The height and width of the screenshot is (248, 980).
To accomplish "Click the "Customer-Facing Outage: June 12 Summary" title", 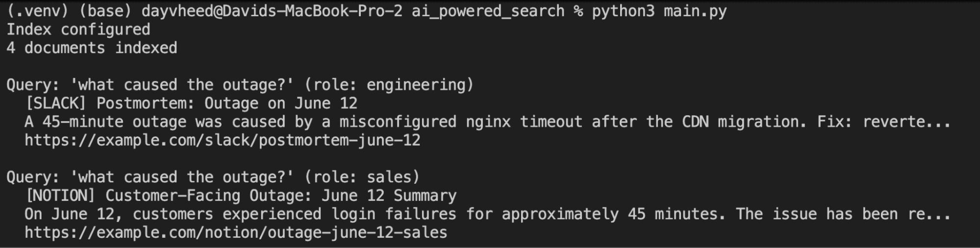I will pyautogui.click(x=280, y=196).
